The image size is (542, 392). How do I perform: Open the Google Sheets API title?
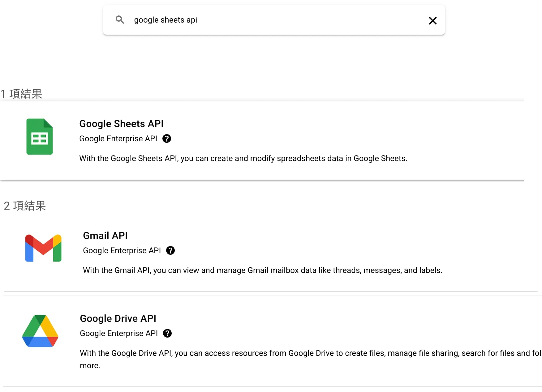tap(121, 124)
